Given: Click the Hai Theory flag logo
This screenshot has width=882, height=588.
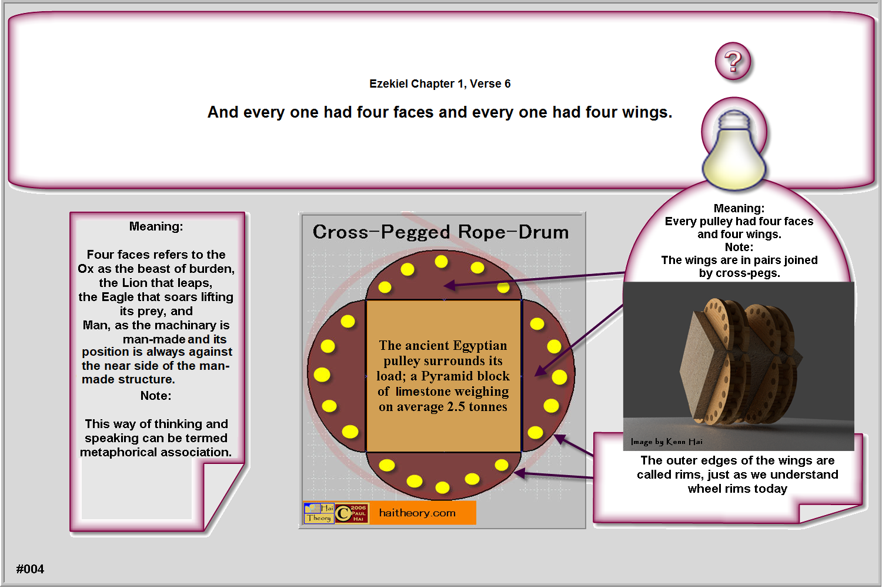Looking at the screenshot, I should pyautogui.click(x=319, y=513).
